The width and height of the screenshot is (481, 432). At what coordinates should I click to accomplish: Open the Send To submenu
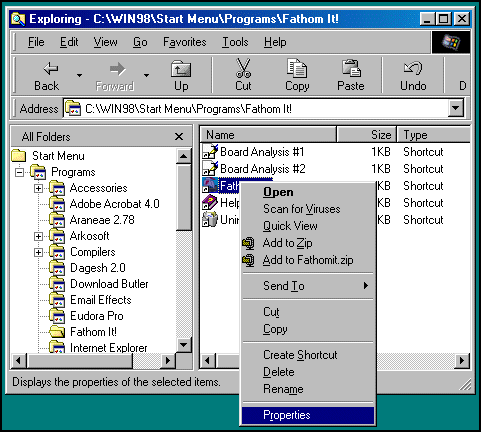pyautogui.click(x=308, y=286)
